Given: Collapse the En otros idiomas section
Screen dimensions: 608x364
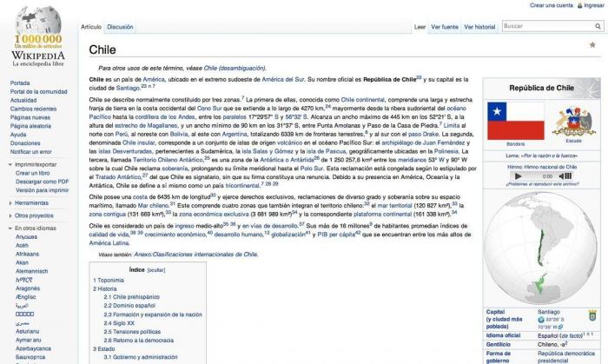Looking at the screenshot, I should pos(10,228).
